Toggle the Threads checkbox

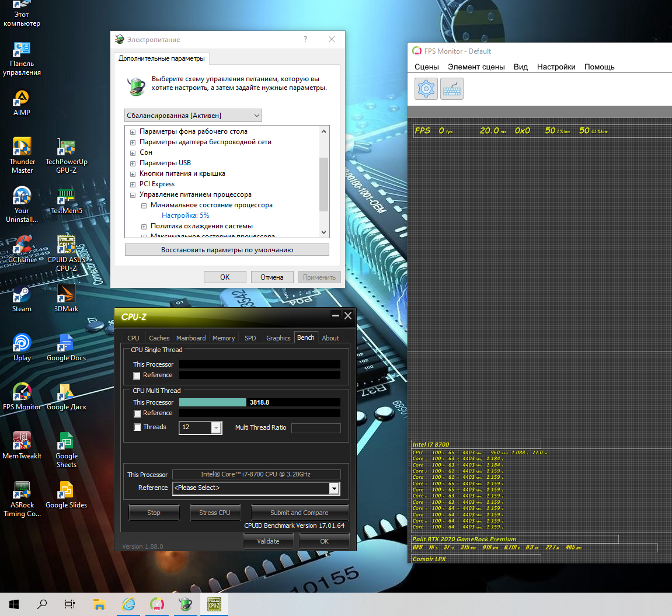(137, 427)
